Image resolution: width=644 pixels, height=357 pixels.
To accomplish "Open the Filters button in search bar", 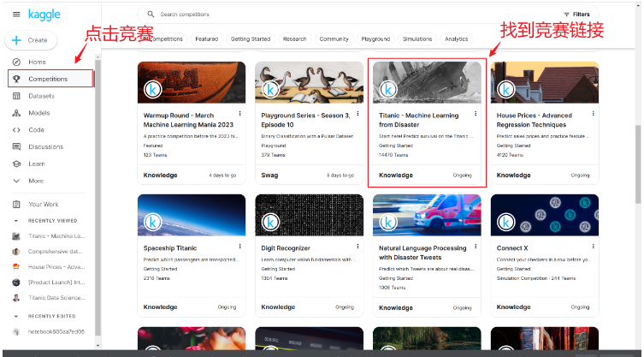I will 576,15.
